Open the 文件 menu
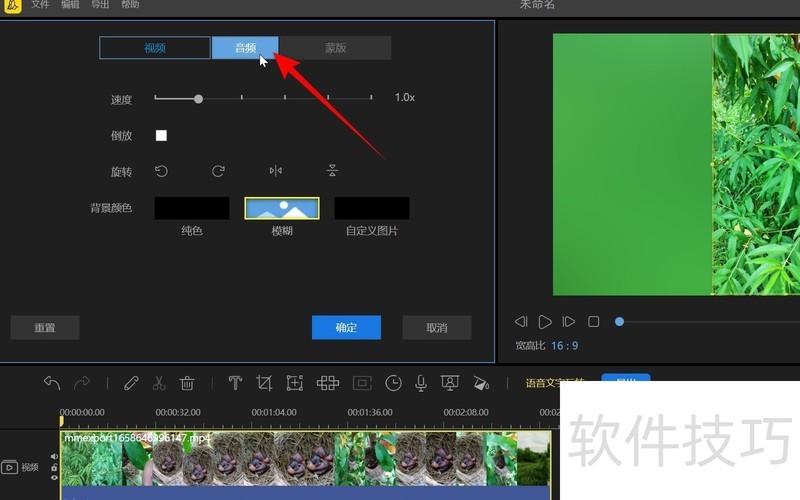 click(x=40, y=5)
